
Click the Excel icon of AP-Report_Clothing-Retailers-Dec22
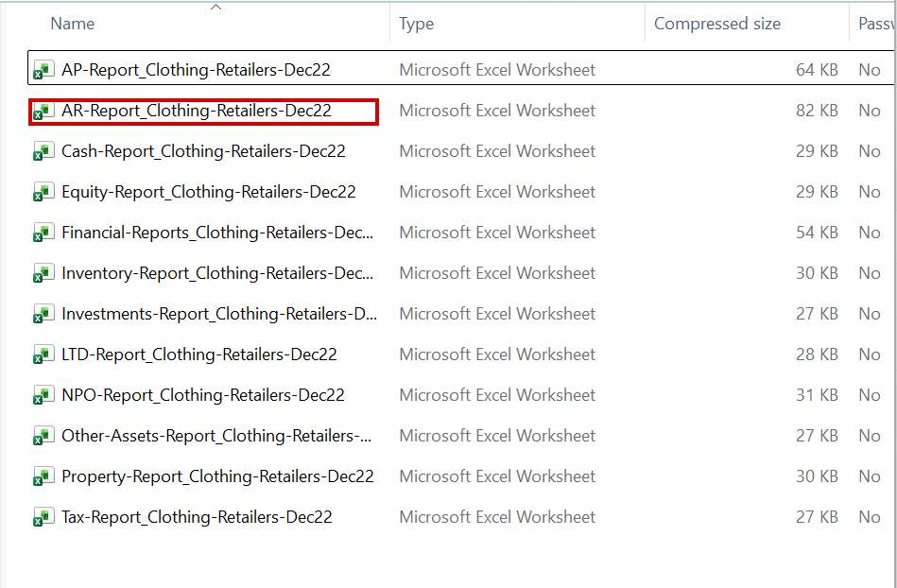tap(44, 70)
